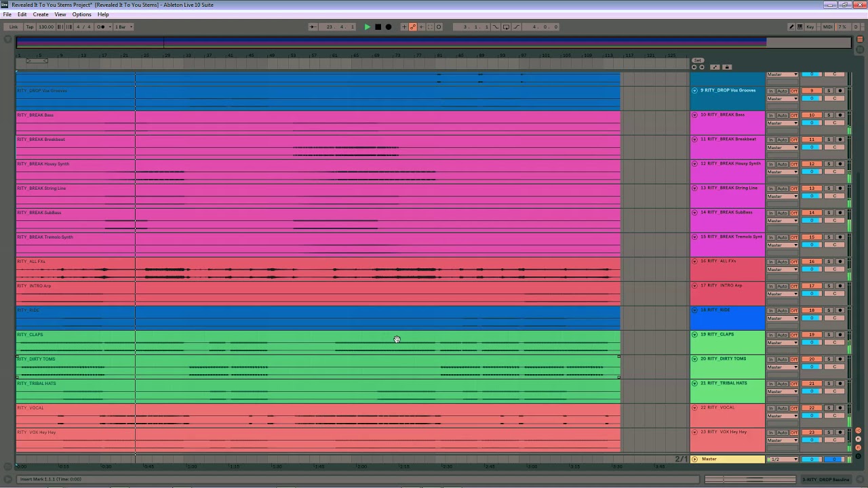868x488 pixels.
Task: Set monitor to Off on track 15
Action: point(793,237)
